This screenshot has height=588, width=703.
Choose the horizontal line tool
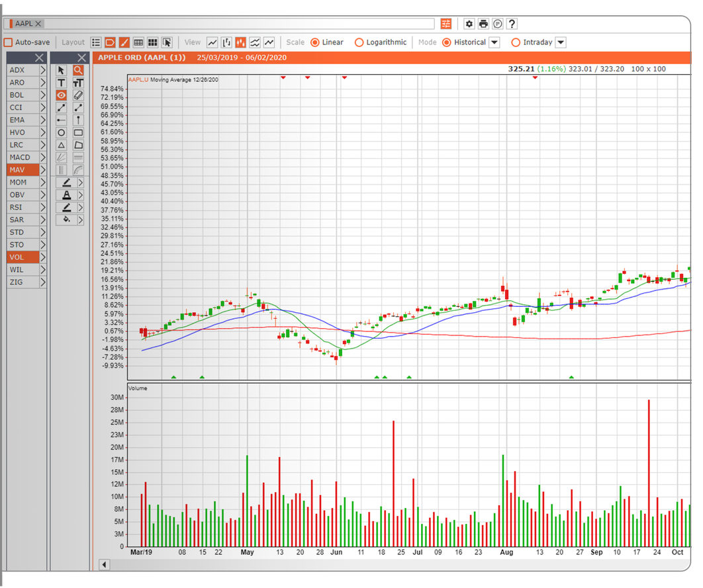pyautogui.click(x=62, y=120)
